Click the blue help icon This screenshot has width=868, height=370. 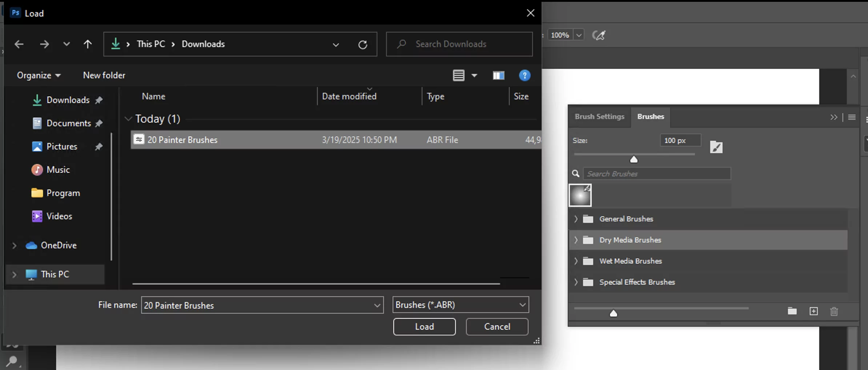click(x=524, y=75)
